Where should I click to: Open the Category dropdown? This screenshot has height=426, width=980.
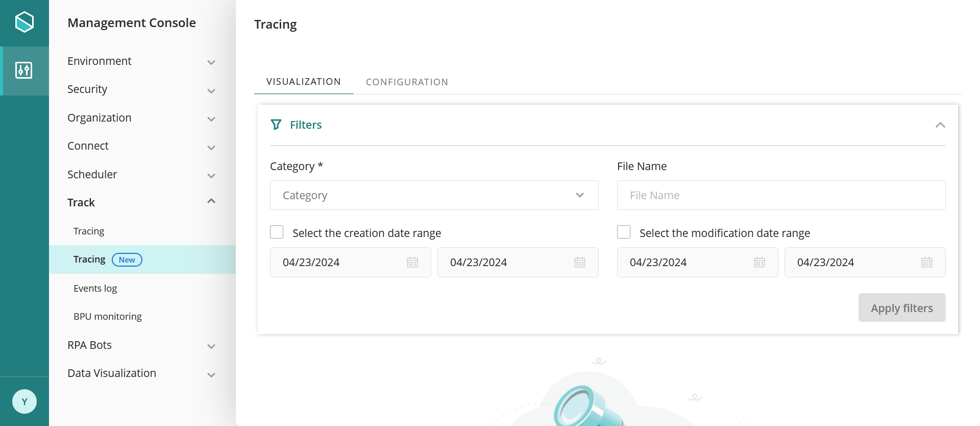tap(434, 195)
